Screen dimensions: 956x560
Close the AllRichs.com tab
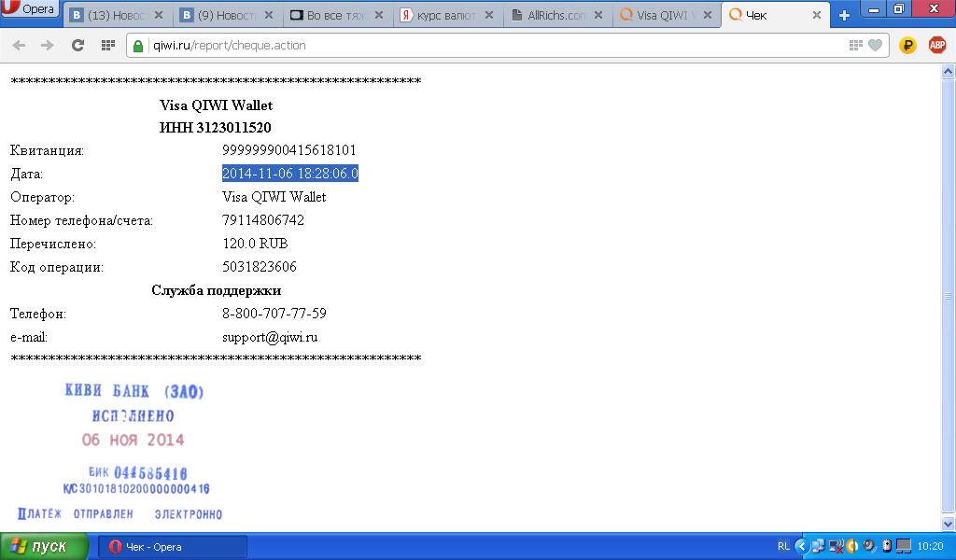598,15
